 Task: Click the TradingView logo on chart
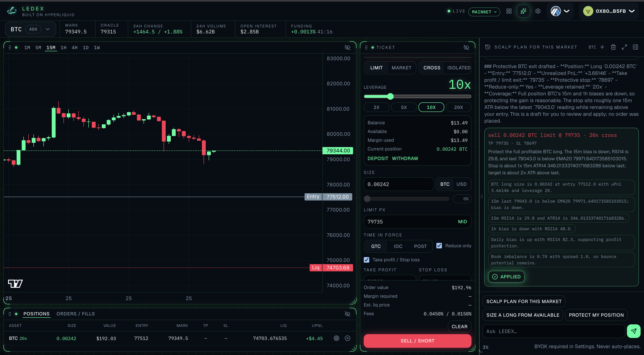tap(16, 283)
